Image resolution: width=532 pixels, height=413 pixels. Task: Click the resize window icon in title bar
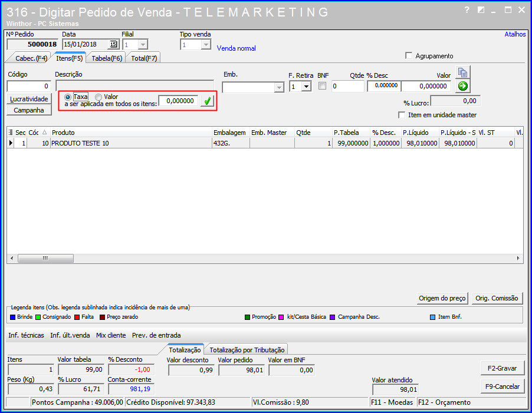pos(481,10)
